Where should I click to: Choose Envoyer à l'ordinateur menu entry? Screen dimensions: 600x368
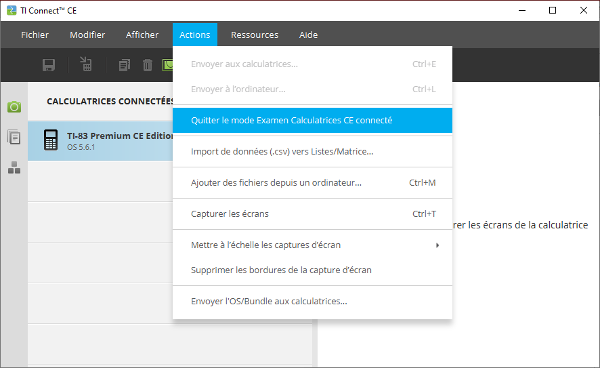(x=312, y=89)
